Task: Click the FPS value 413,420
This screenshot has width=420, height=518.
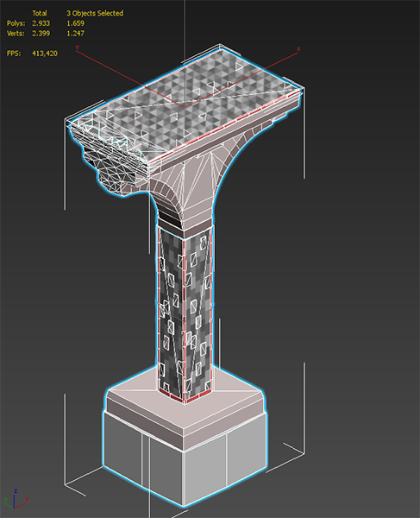Action: [x=45, y=54]
